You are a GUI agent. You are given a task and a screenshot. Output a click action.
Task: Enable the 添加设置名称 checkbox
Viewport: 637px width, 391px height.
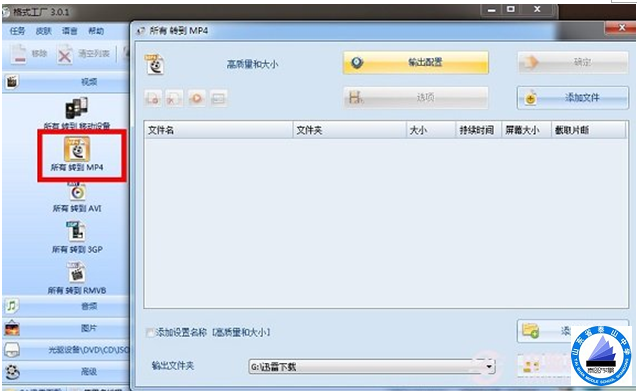pyautogui.click(x=150, y=332)
